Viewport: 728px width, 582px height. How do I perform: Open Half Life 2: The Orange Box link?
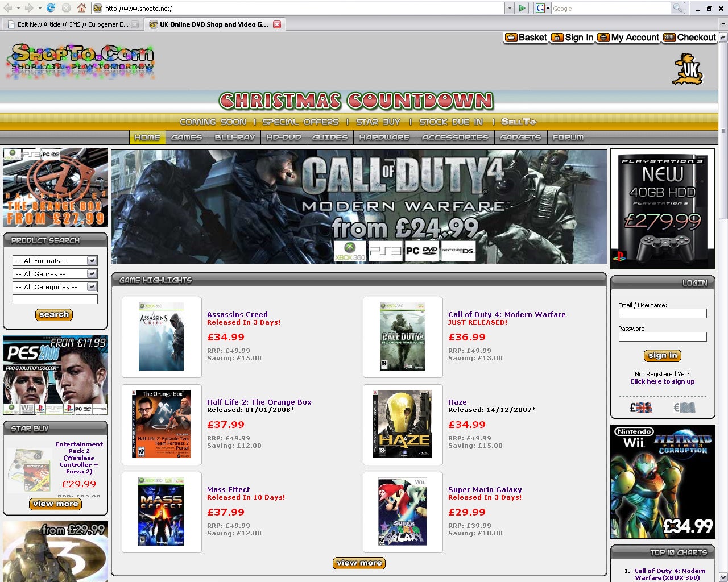tap(259, 402)
